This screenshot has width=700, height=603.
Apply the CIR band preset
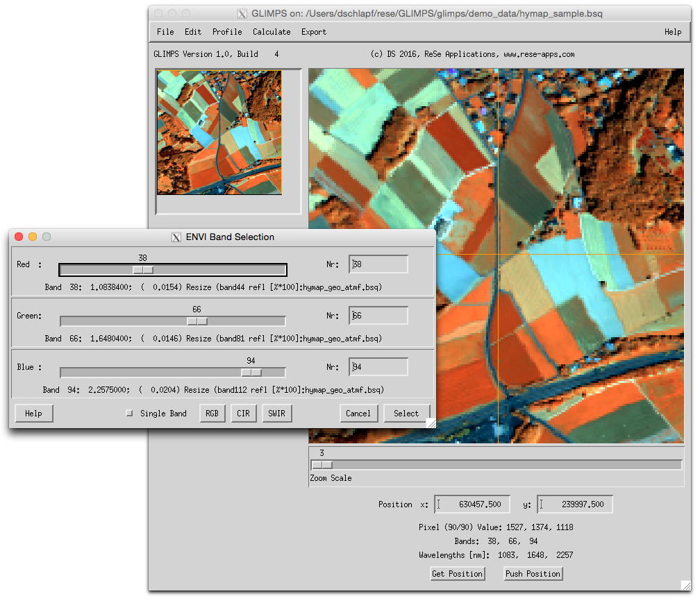243,414
